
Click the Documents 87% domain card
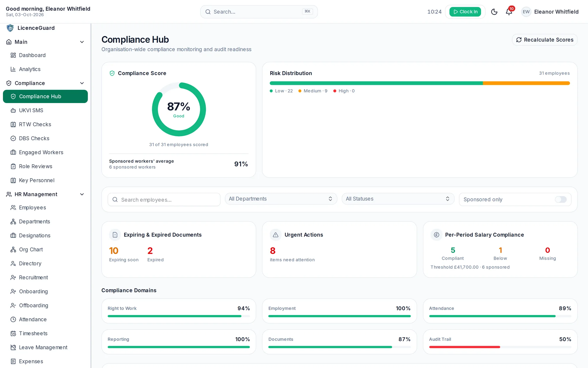(339, 342)
